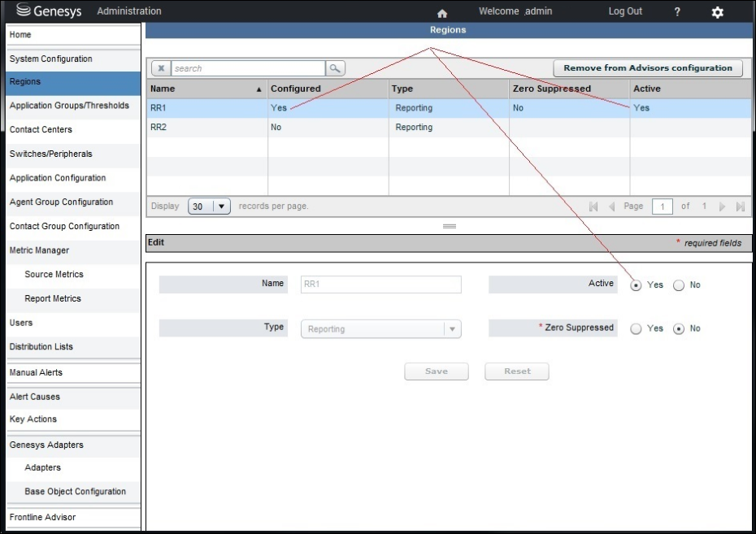Image resolution: width=756 pixels, height=534 pixels.
Task: Jump to last page arrow
Action: tap(739, 206)
